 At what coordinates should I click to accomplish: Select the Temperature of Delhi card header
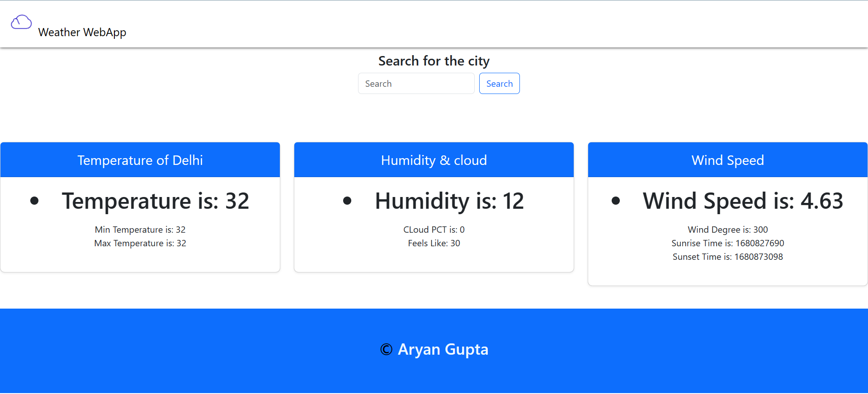140,160
